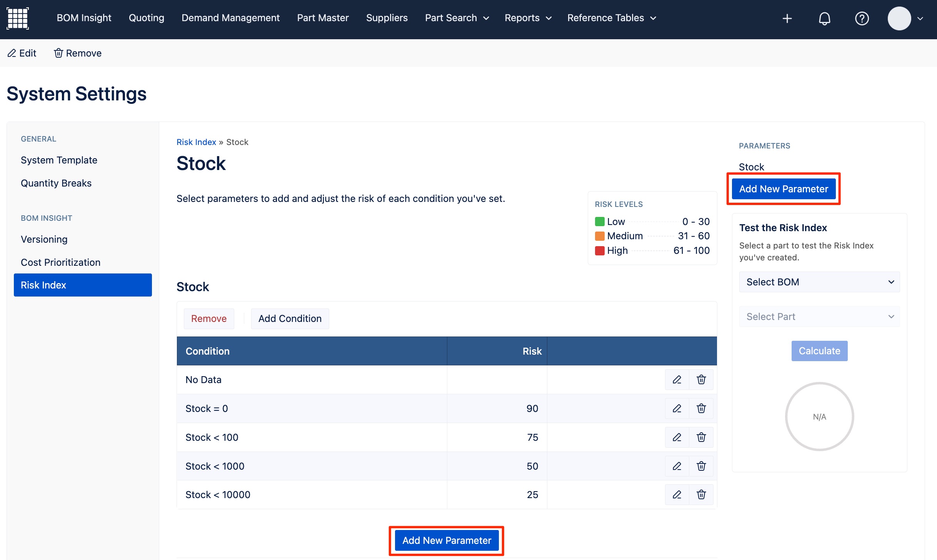937x560 pixels.
Task: Click the '0 - 30' Low range value
Action: 696,222
